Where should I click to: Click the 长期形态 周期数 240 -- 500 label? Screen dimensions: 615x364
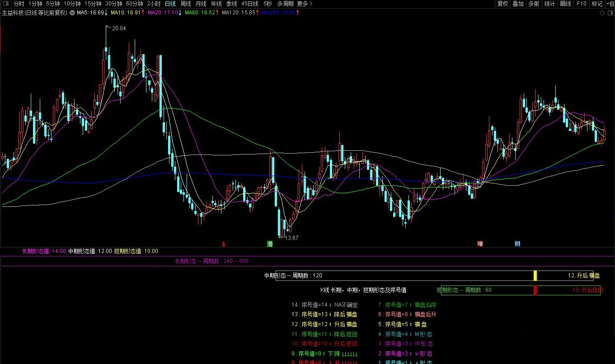pos(211,261)
